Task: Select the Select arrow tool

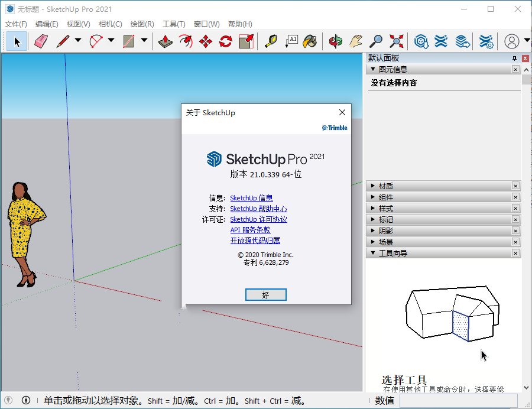Action: (17, 41)
